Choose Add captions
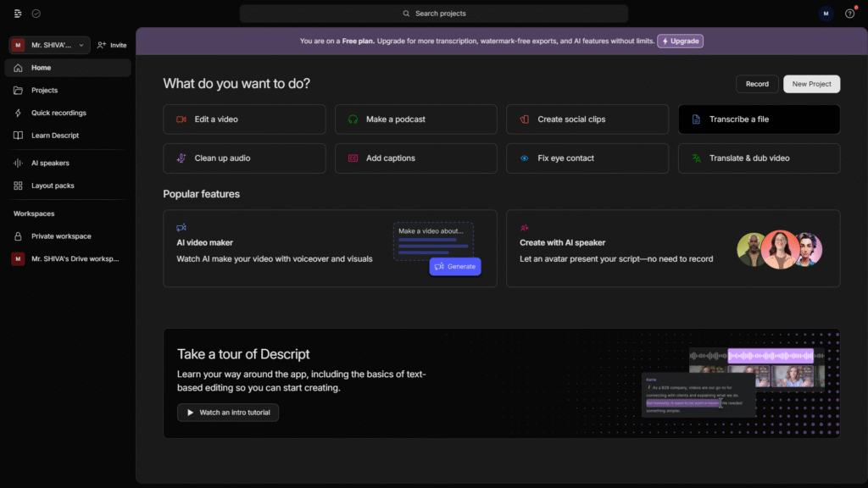868x488 pixels. (415, 158)
